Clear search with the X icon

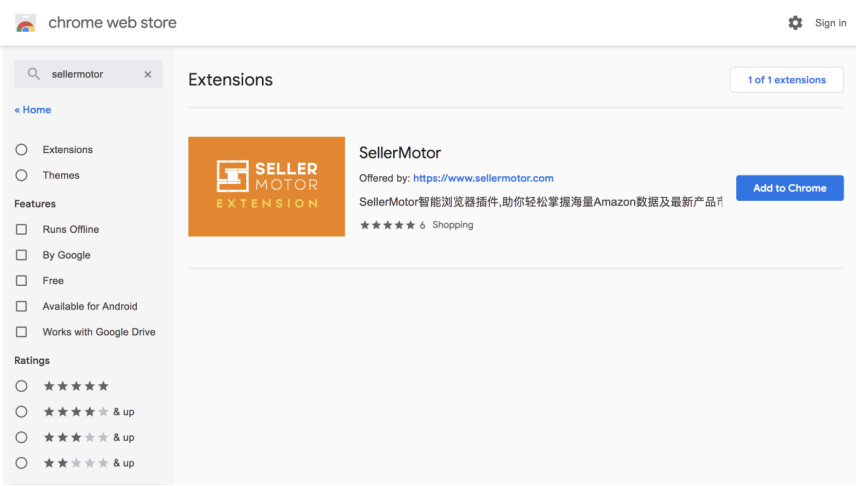(148, 74)
